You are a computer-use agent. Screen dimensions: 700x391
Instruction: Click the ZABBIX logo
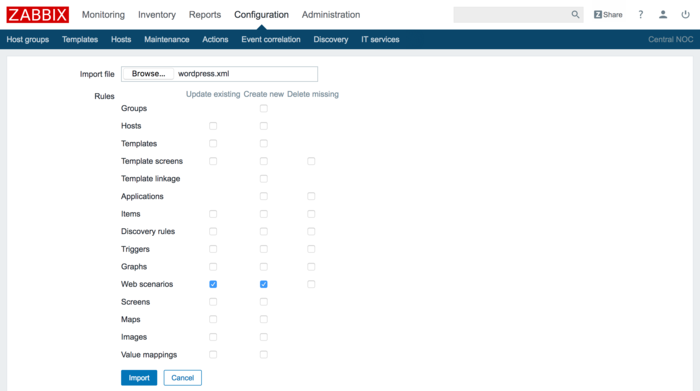(x=38, y=15)
